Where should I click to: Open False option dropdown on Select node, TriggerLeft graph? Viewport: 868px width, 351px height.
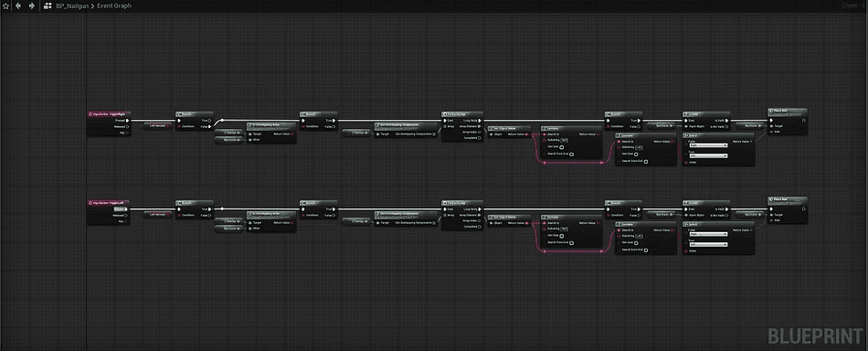[708, 234]
